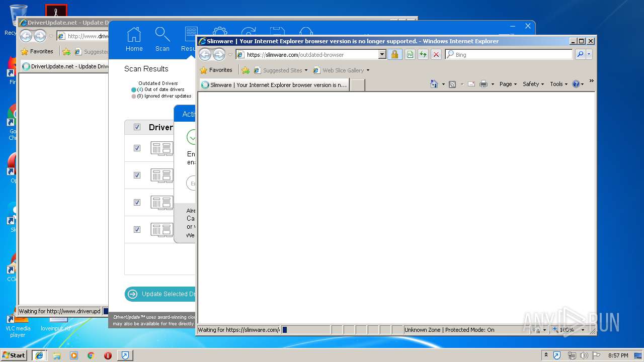
Task: Open Windows Start button
Action: coord(14,355)
